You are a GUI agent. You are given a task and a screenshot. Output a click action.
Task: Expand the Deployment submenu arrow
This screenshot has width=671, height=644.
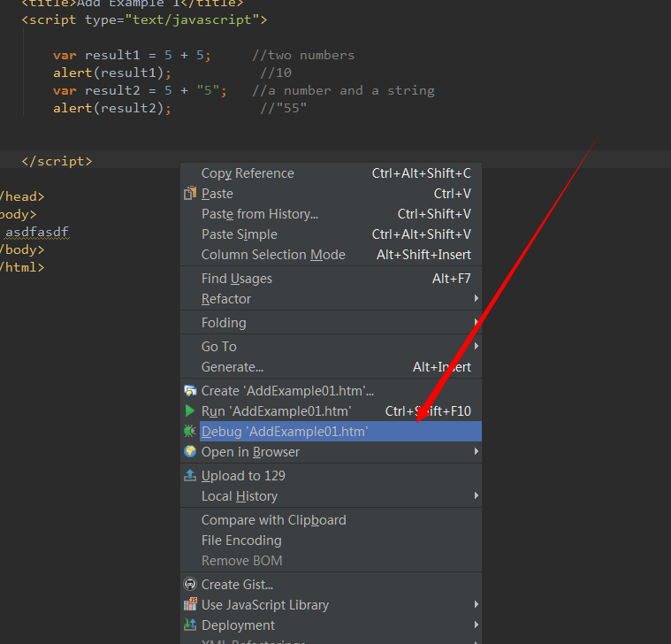(x=477, y=625)
